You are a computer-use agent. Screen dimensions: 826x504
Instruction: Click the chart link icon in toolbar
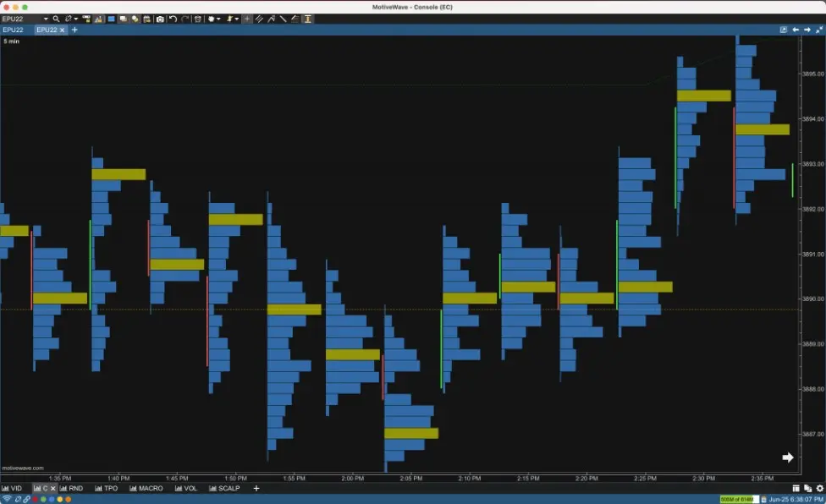(x=68, y=19)
